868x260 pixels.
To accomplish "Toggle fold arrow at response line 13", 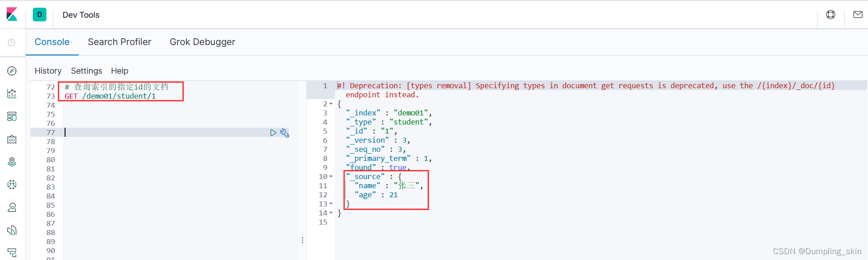I will pos(331,204).
